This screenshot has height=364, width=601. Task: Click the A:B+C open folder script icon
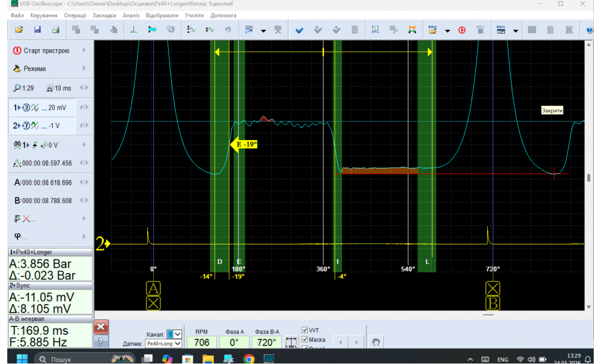(433, 30)
